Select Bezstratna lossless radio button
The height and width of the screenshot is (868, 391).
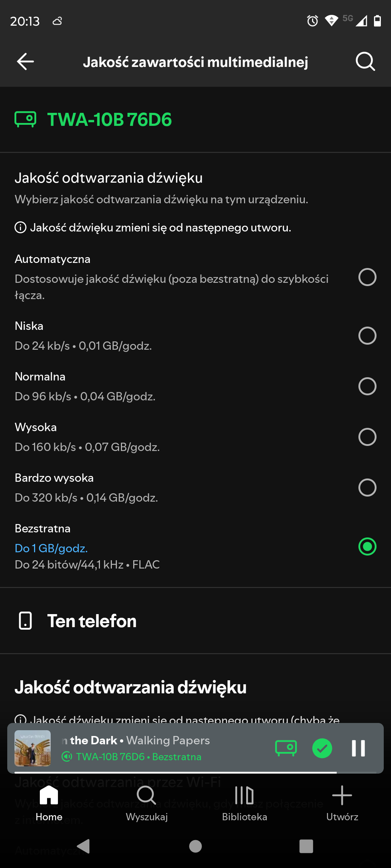367,546
